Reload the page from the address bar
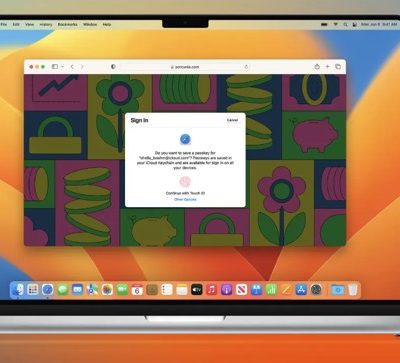This screenshot has height=363, width=400. 246,67
